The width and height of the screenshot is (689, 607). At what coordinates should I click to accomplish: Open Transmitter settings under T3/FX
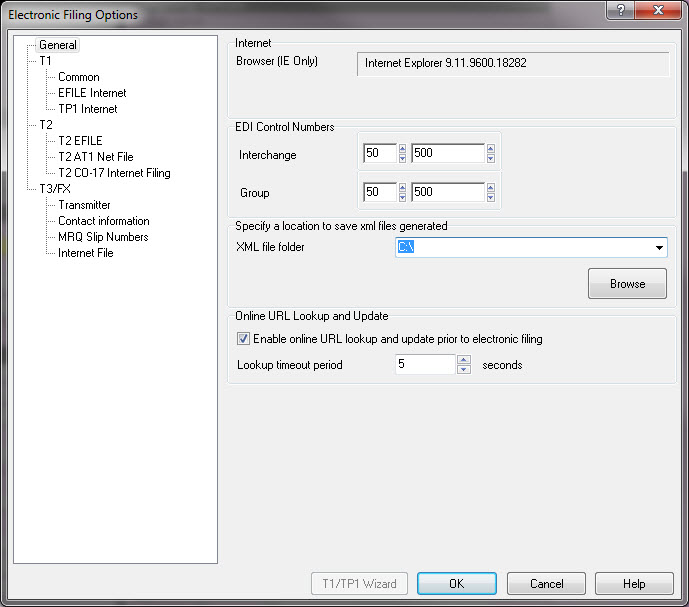tap(84, 205)
